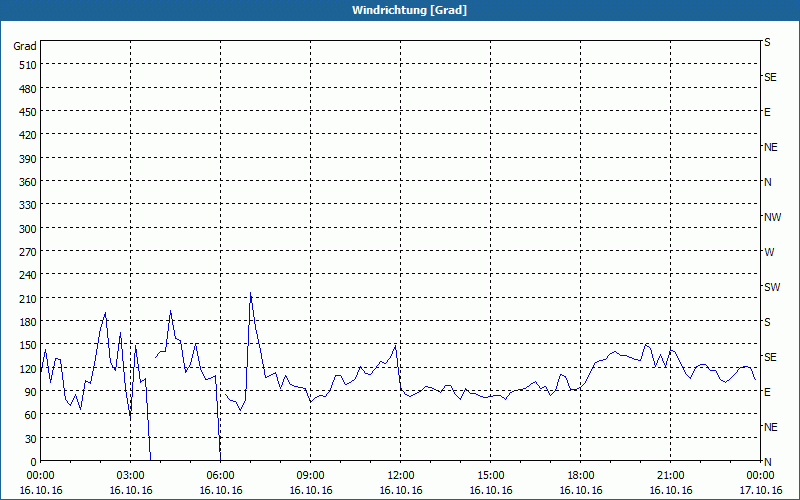The width and height of the screenshot is (800, 500).
Task: Pick the "450" y-axis value
Action: tap(29, 112)
